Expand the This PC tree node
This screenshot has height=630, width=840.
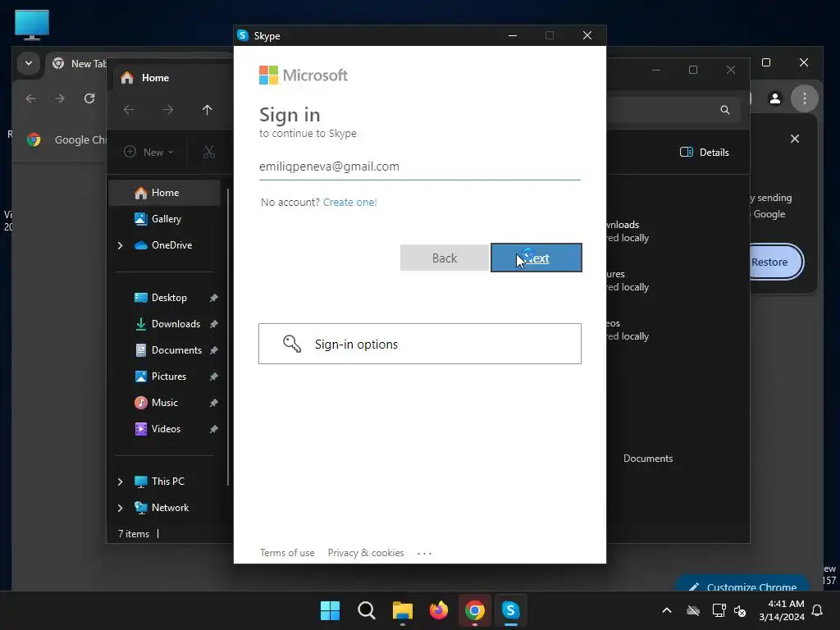(x=120, y=482)
